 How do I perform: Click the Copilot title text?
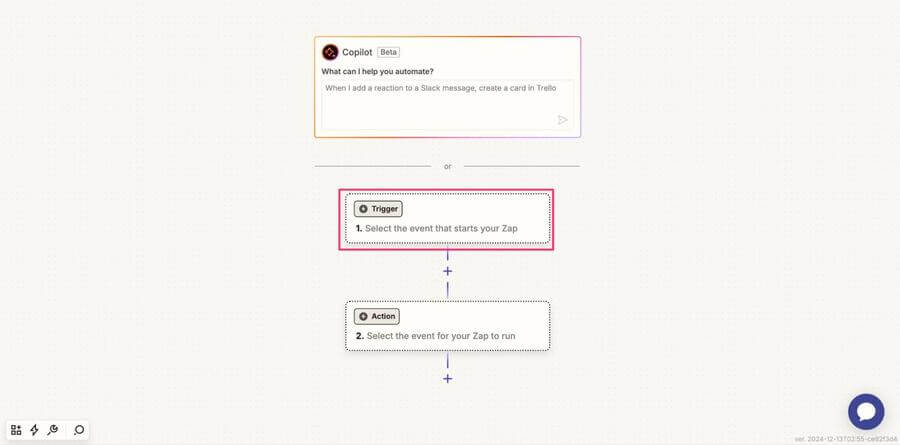357,52
